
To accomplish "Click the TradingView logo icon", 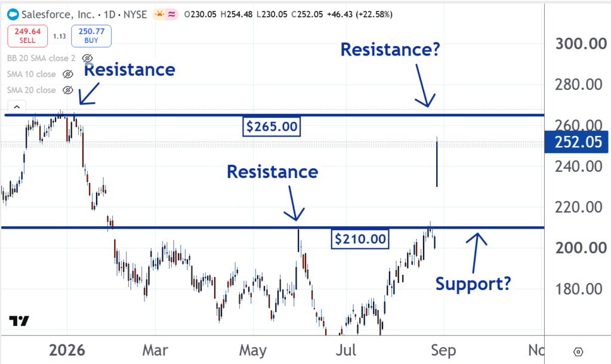I will [x=19, y=321].
